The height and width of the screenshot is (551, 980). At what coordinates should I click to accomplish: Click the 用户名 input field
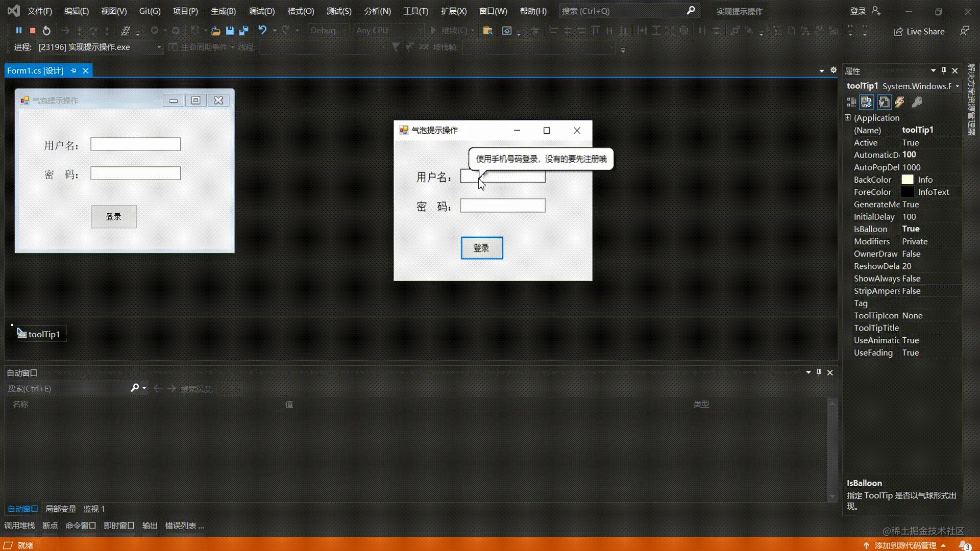[x=503, y=176]
